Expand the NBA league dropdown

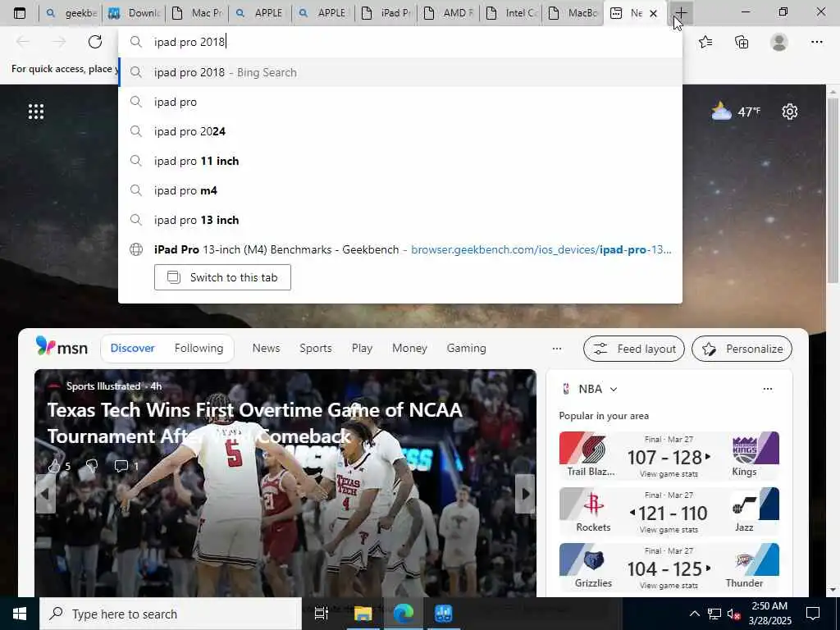click(x=614, y=390)
